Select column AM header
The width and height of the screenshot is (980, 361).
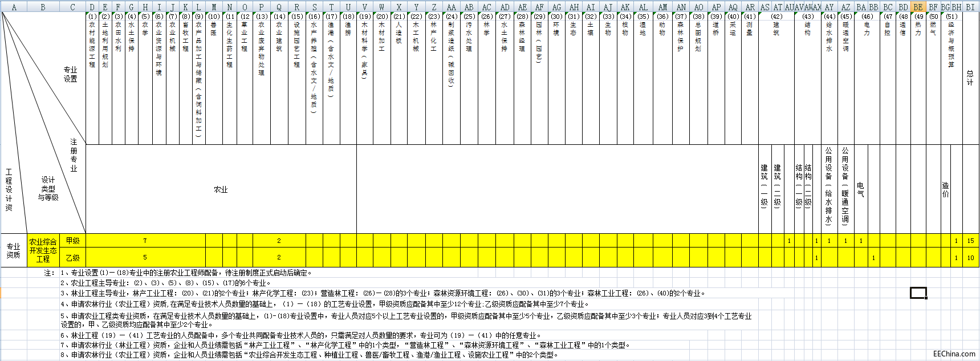click(x=662, y=7)
